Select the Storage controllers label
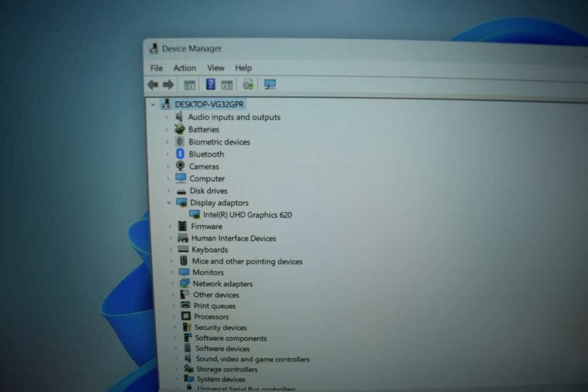This screenshot has height=392, width=588. tap(227, 369)
